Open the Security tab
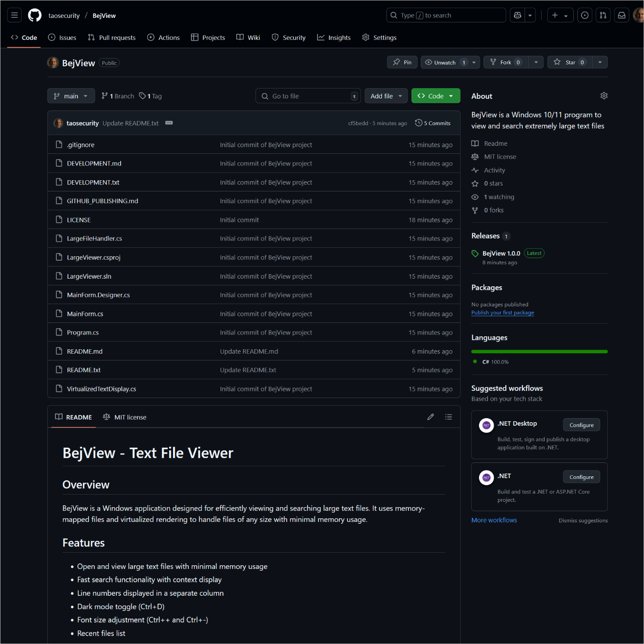644x644 pixels. [x=288, y=38]
